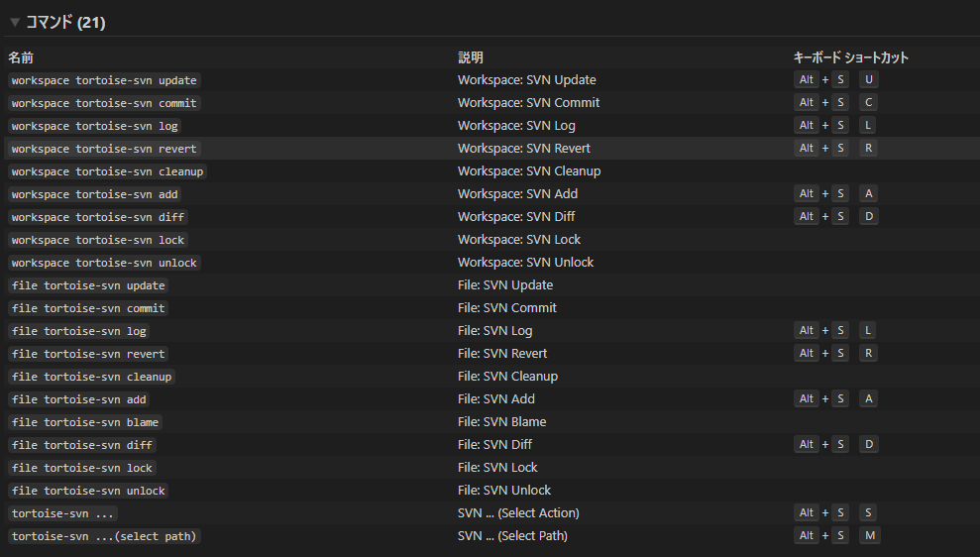Click the 名前 column header
The height and width of the screenshot is (557, 980).
tap(21, 57)
